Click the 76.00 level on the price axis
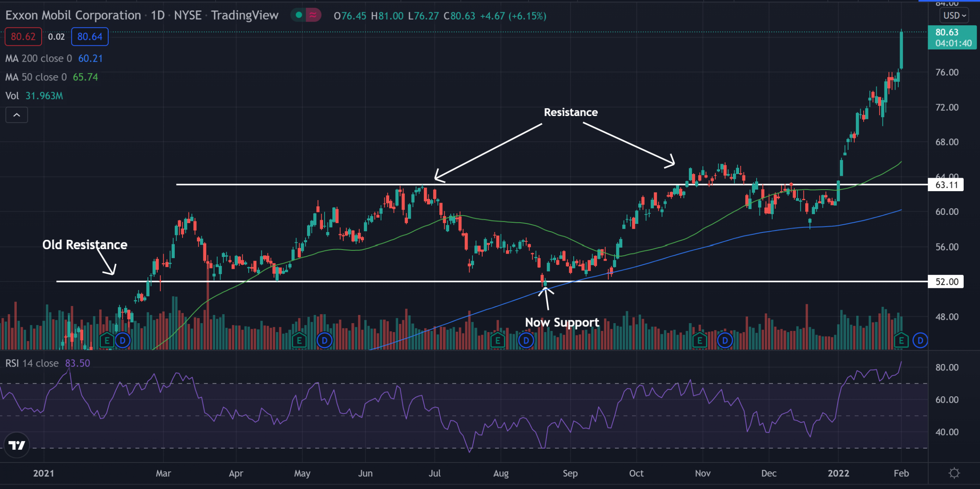The image size is (980, 489). tap(947, 72)
